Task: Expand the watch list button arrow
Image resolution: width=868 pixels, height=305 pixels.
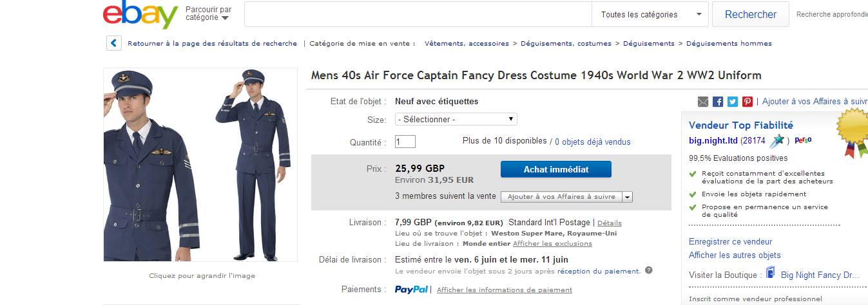Action: click(x=627, y=197)
